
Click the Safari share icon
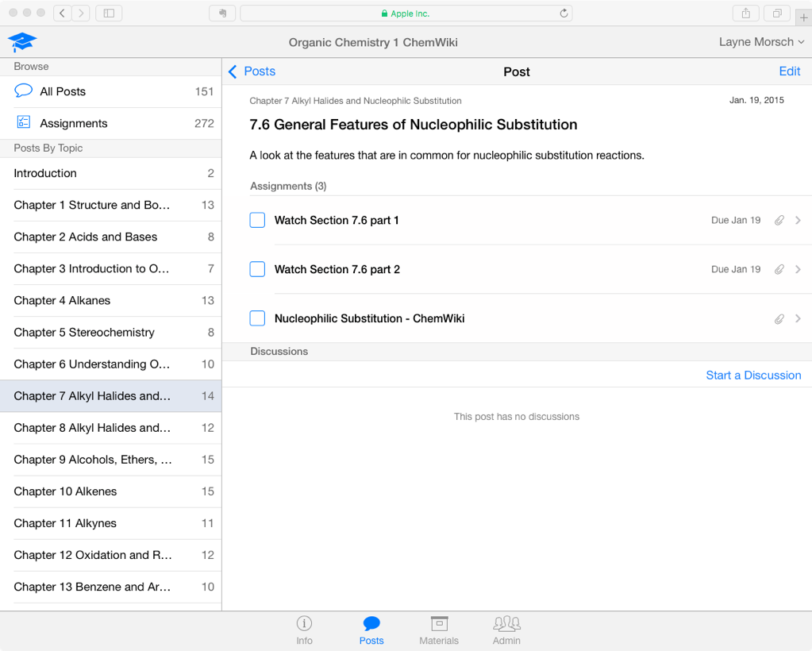745,13
